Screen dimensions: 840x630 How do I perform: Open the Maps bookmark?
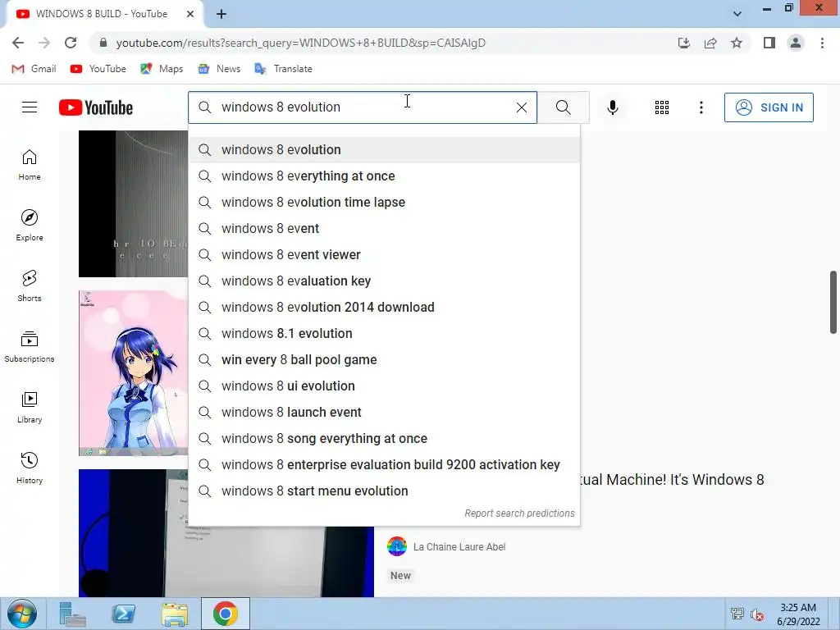click(162, 69)
